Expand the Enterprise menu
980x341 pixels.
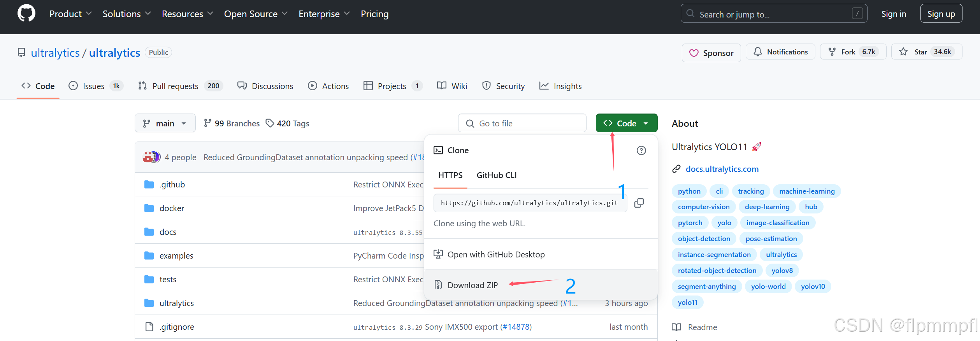pos(324,14)
